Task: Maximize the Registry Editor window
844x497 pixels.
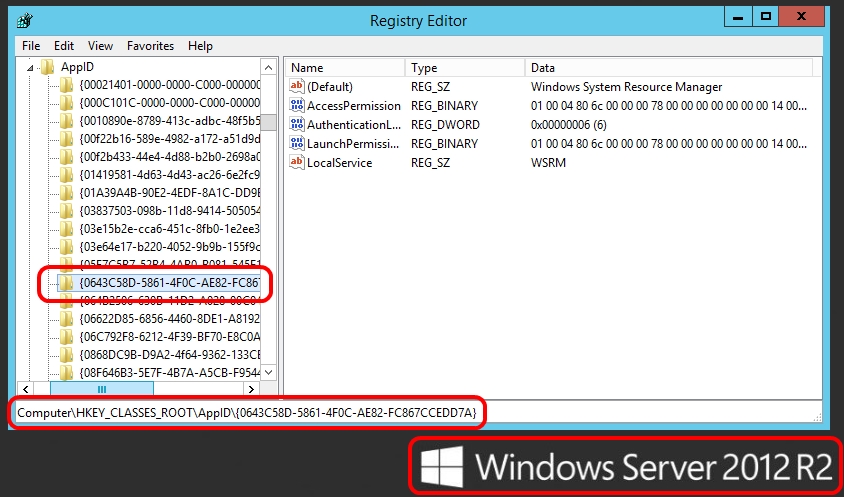Action: [x=765, y=17]
